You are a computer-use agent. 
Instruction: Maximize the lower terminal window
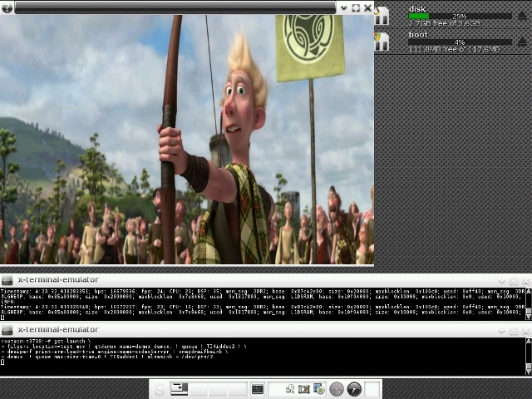point(514,331)
